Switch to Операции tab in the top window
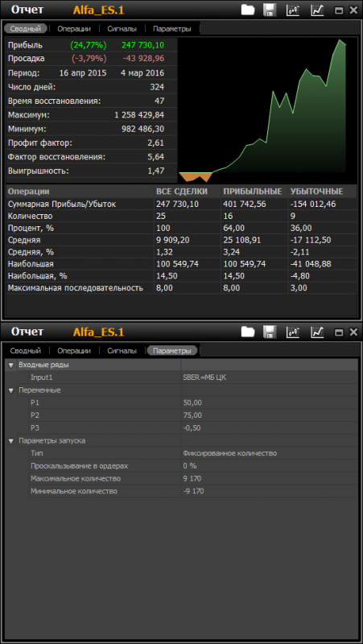Image resolution: width=363 pixels, height=644 pixels. point(74,29)
